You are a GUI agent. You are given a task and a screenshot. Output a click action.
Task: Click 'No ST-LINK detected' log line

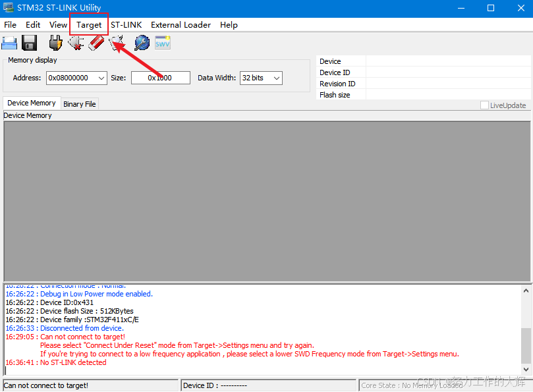coord(56,362)
